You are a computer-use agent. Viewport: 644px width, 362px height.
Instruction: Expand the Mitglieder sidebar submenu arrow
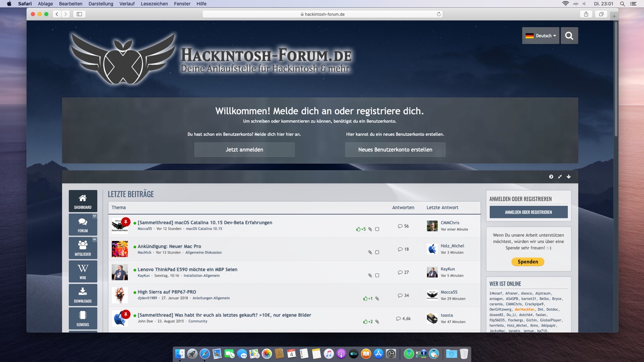pos(95,239)
